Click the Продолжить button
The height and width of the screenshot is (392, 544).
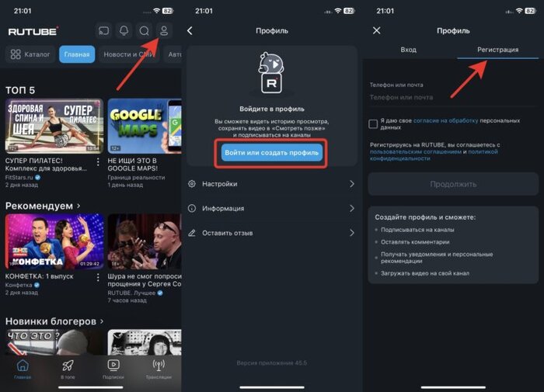tap(453, 184)
